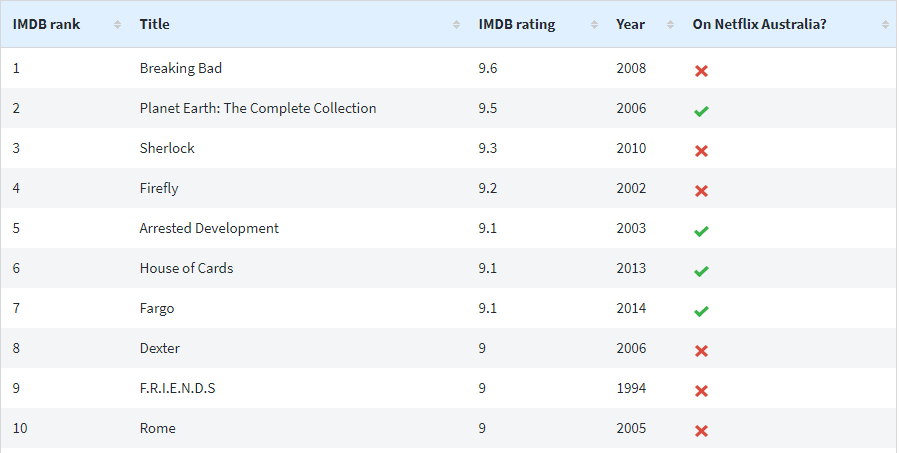The width and height of the screenshot is (899, 453).
Task: Select the Arrested Development title
Action: 209,228
